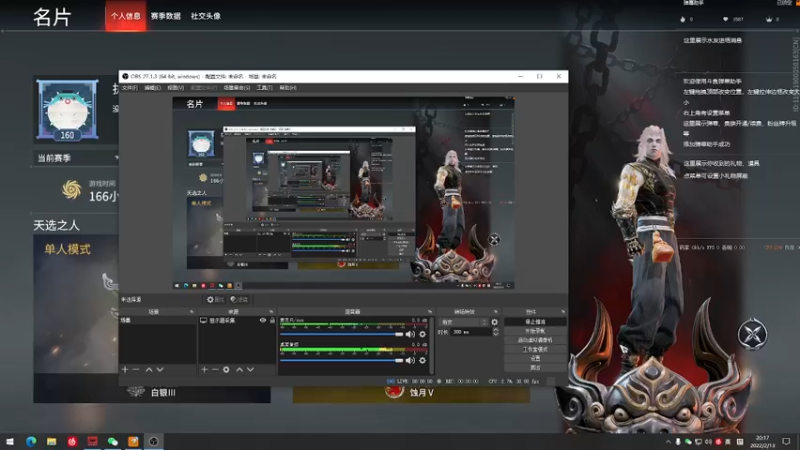This screenshot has height=450, width=800.
Task: Open transition properties gear beside transition dropdown
Action: pos(494,322)
